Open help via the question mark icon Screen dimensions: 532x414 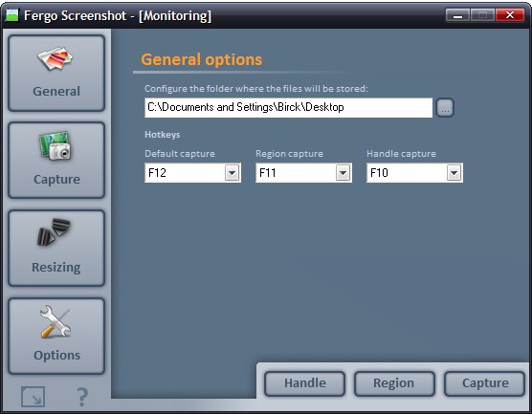(x=81, y=397)
